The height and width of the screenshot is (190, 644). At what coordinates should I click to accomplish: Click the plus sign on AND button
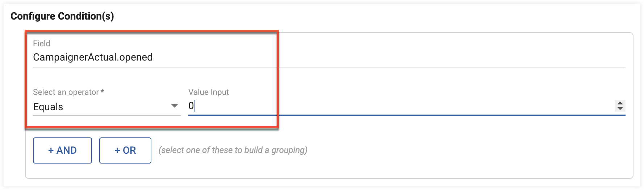point(51,150)
